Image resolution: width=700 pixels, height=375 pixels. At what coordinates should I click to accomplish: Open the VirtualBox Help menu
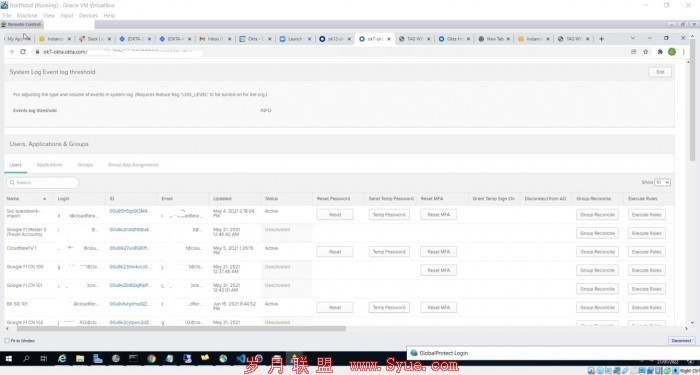[x=109, y=16]
